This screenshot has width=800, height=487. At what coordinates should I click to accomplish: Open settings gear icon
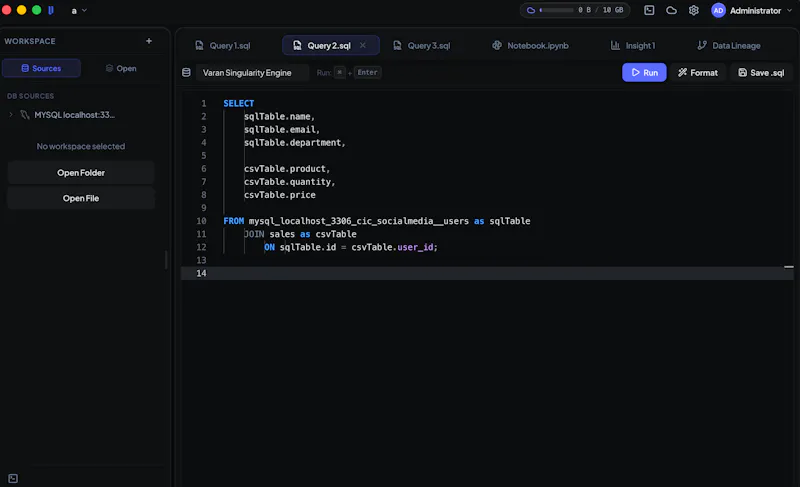pos(693,10)
